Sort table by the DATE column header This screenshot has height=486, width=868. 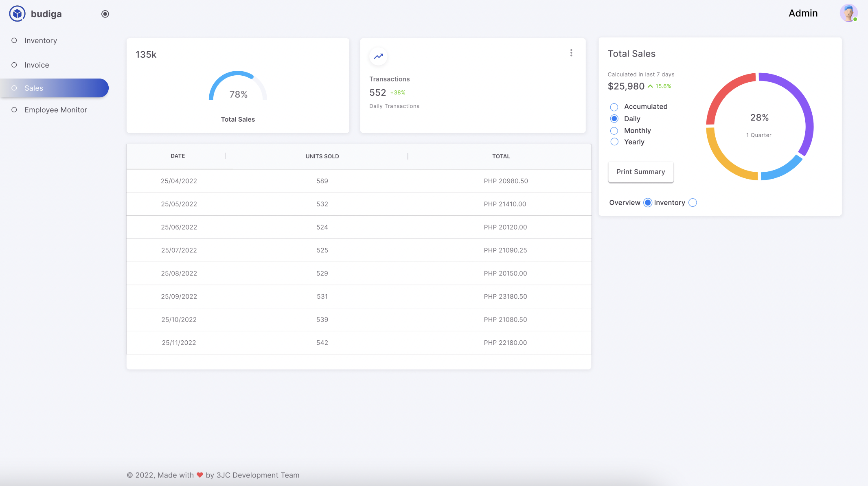click(178, 156)
